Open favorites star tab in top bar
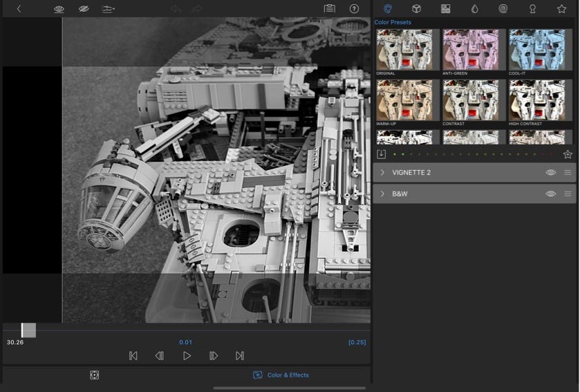Viewport: 580px width, 392px height. coord(561,8)
